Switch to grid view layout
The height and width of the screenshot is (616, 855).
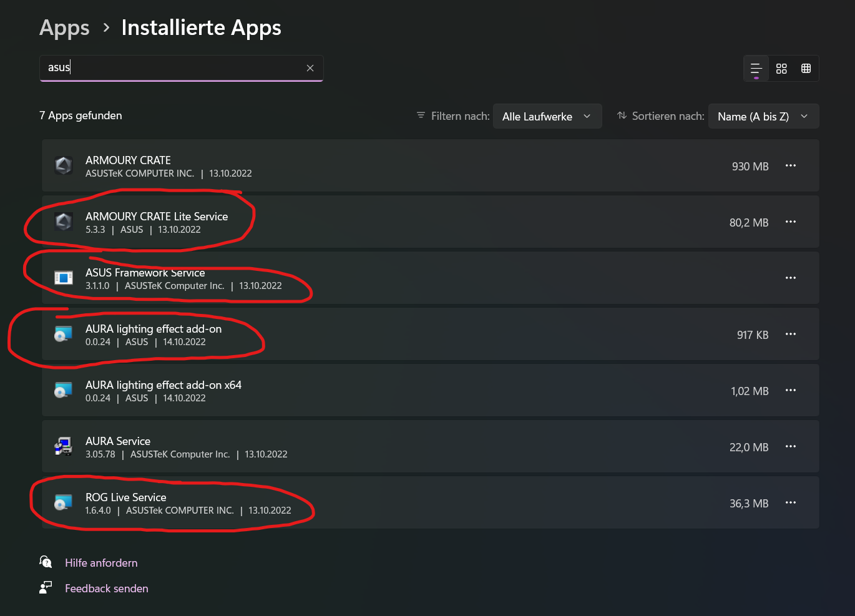(x=781, y=69)
